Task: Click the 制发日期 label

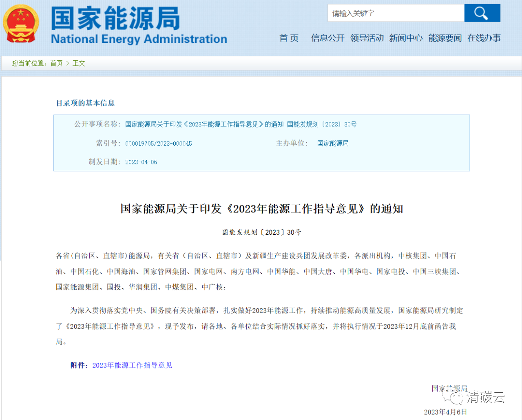Action: click(x=105, y=162)
